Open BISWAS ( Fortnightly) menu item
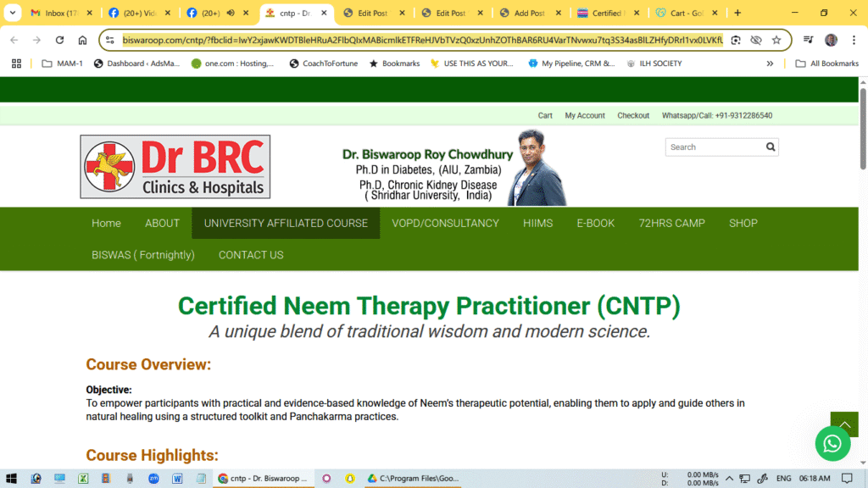This screenshot has height=488, width=868. pyautogui.click(x=142, y=255)
